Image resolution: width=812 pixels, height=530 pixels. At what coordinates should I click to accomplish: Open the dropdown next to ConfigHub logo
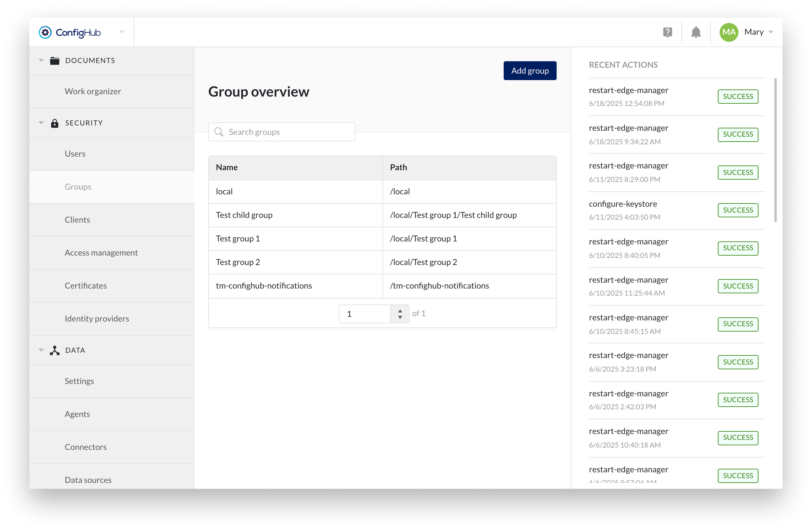122,32
